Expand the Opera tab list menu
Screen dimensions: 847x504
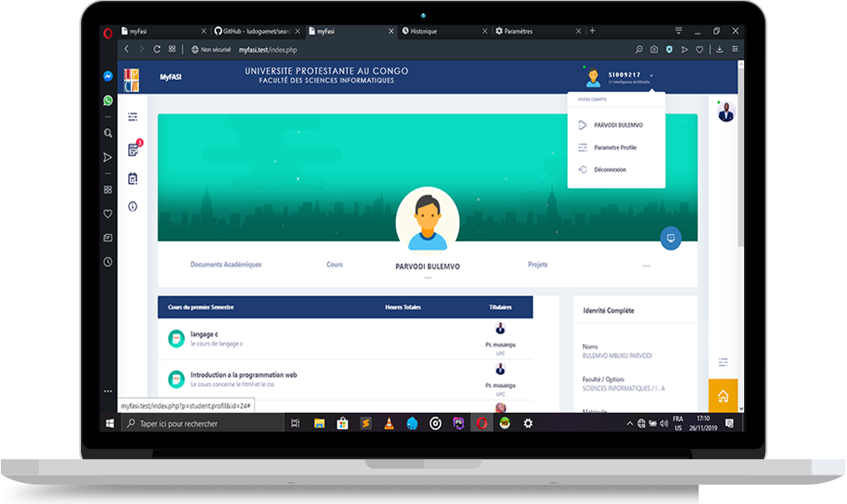coord(679,31)
